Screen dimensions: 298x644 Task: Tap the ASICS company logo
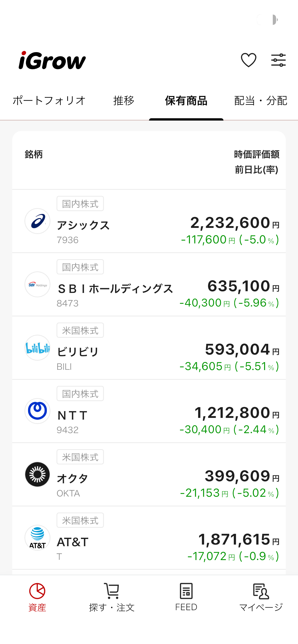[37, 221]
